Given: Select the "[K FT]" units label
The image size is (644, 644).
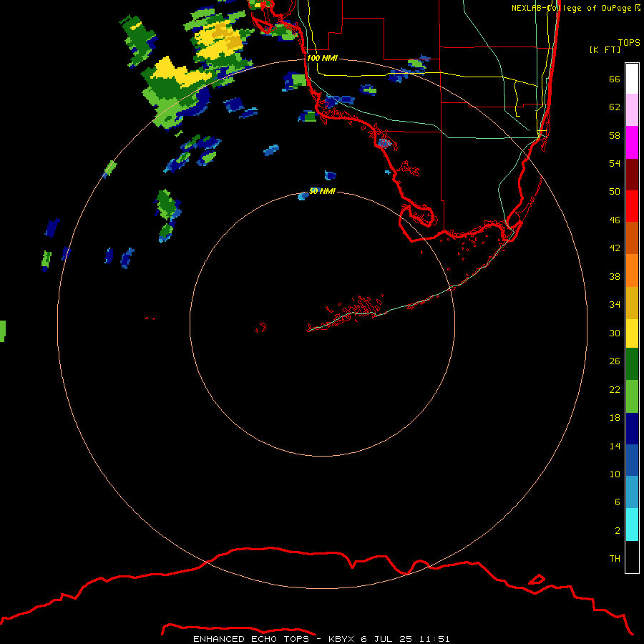Looking at the screenshot, I should 605,49.
